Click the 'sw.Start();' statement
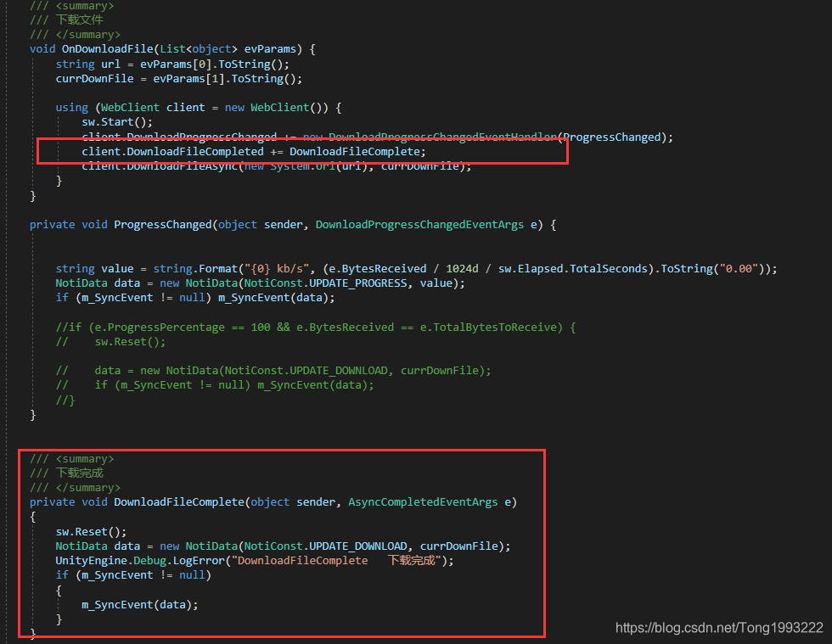832x644 pixels. click(x=117, y=122)
